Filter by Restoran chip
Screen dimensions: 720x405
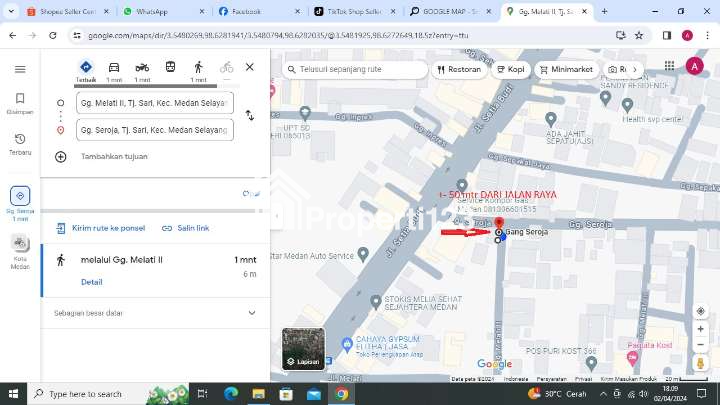[459, 69]
